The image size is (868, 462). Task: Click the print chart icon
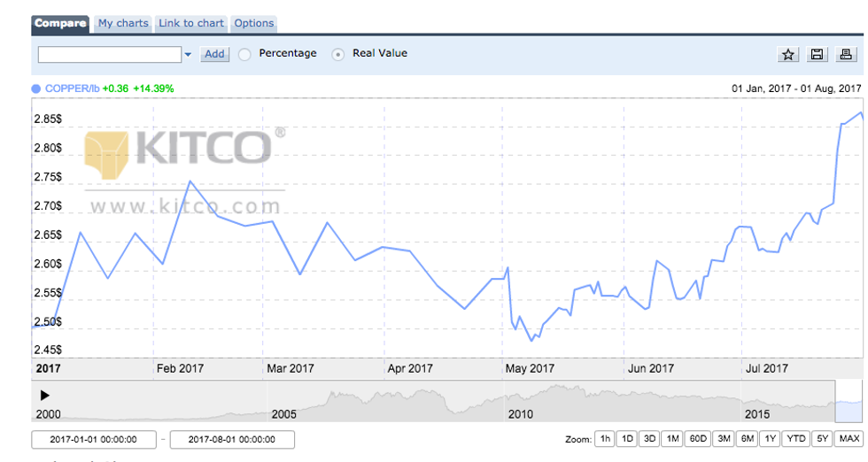(846, 55)
